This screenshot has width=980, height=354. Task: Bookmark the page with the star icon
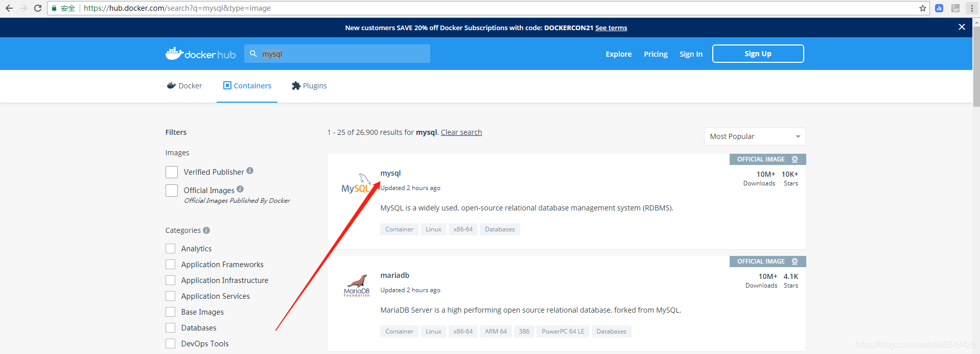point(922,8)
